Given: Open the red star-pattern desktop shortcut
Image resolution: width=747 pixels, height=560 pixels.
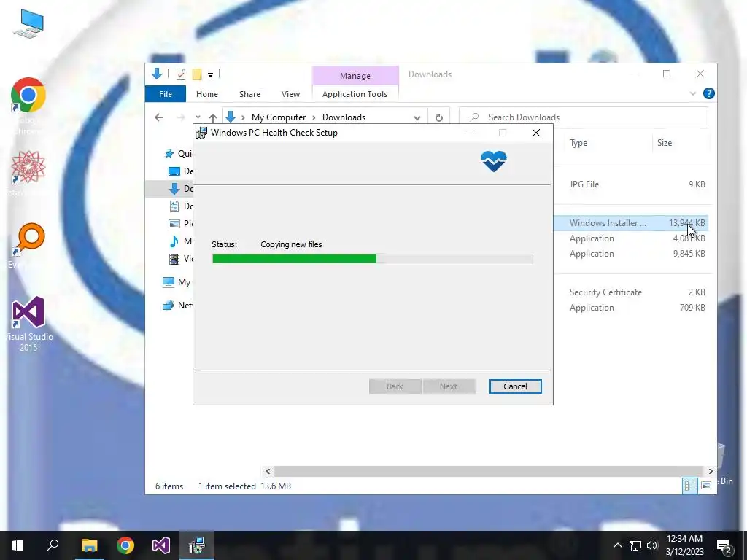Looking at the screenshot, I should [x=28, y=167].
